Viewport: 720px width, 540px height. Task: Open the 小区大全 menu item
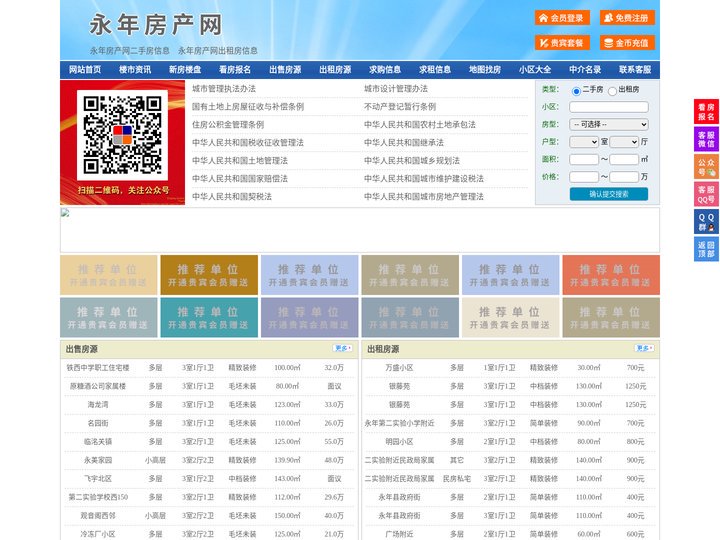[535, 70]
